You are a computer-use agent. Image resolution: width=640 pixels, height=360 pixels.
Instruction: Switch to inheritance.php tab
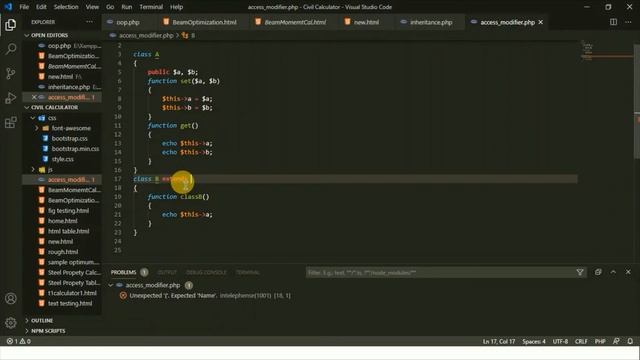click(431, 22)
